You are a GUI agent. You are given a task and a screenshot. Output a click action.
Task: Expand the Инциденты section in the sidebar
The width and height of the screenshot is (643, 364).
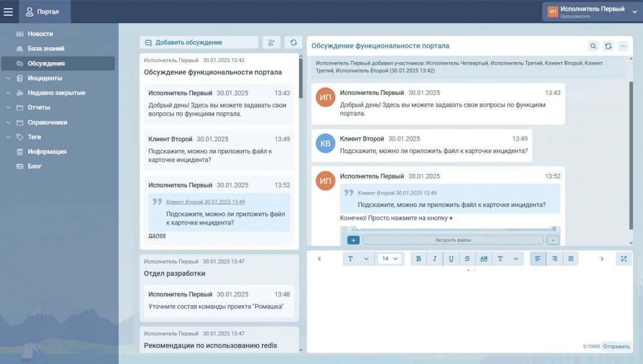[x=8, y=78]
